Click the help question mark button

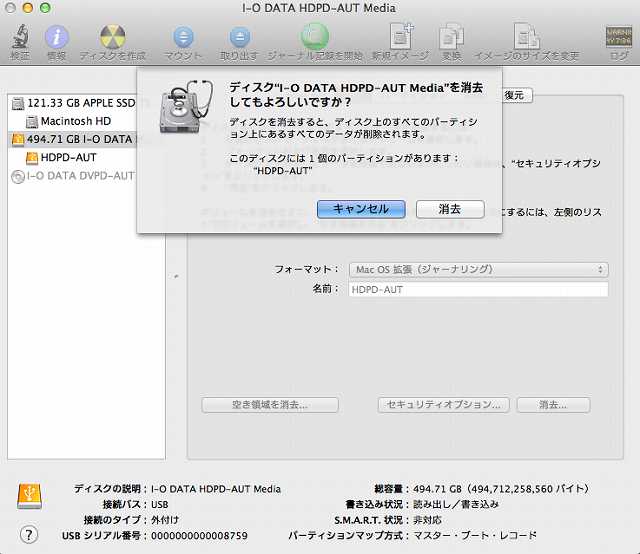coord(29,534)
